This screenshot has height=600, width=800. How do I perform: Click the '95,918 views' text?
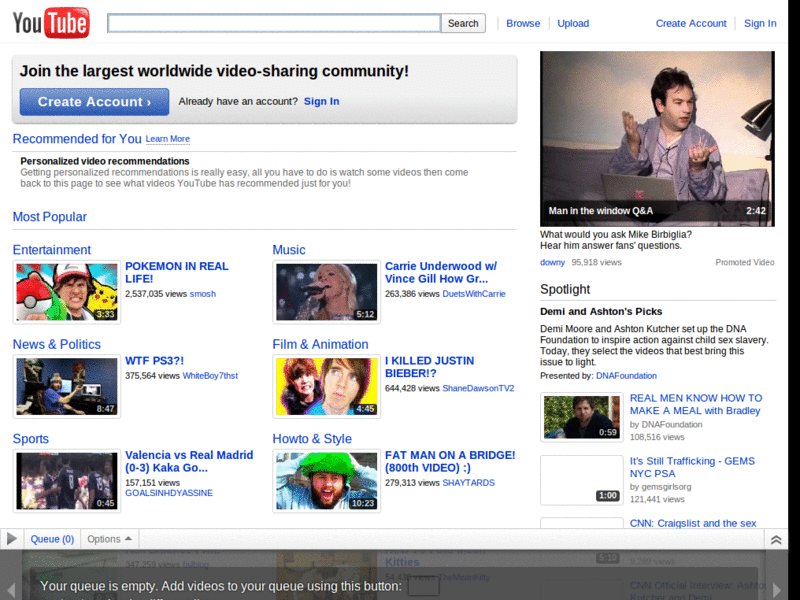coord(596,262)
